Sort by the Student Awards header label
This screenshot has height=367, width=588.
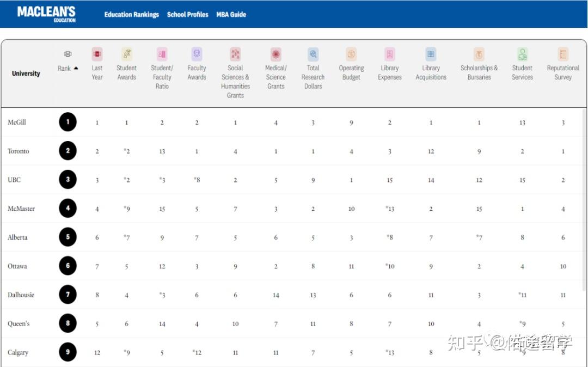pos(127,72)
